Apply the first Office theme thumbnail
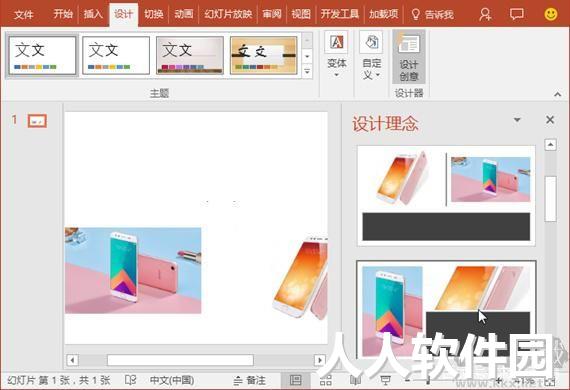570x390 pixels. (x=42, y=55)
